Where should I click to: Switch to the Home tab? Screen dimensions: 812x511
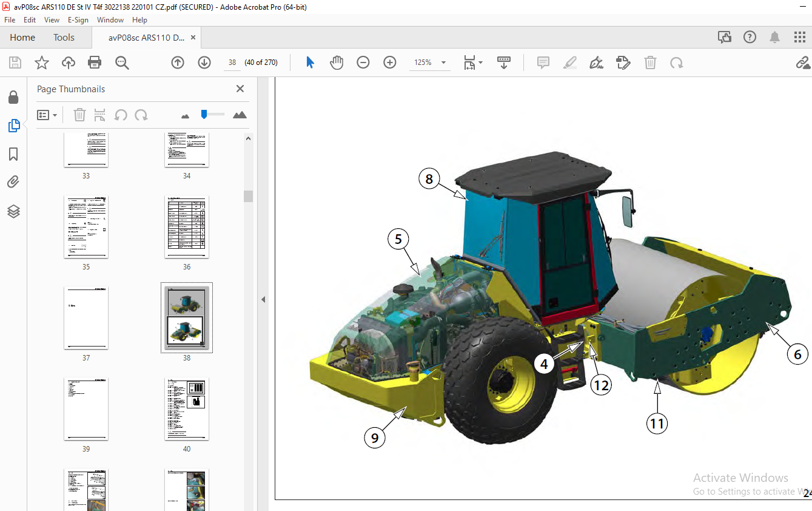[22, 38]
